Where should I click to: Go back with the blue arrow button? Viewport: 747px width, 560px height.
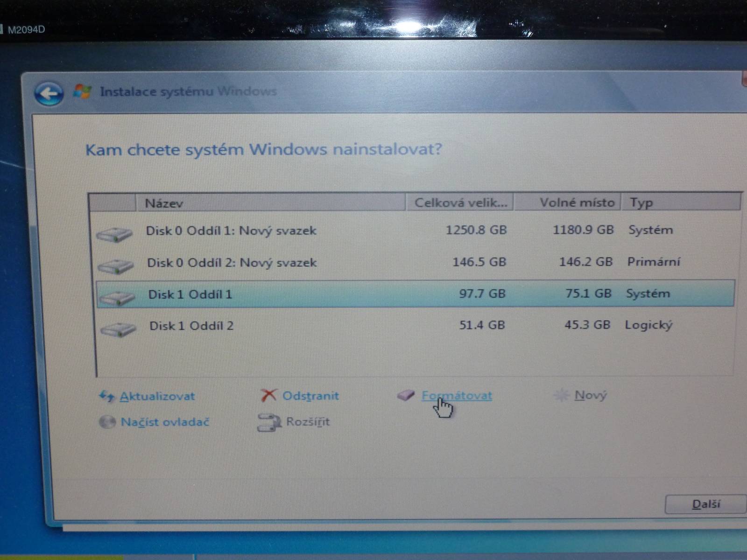[x=49, y=94]
